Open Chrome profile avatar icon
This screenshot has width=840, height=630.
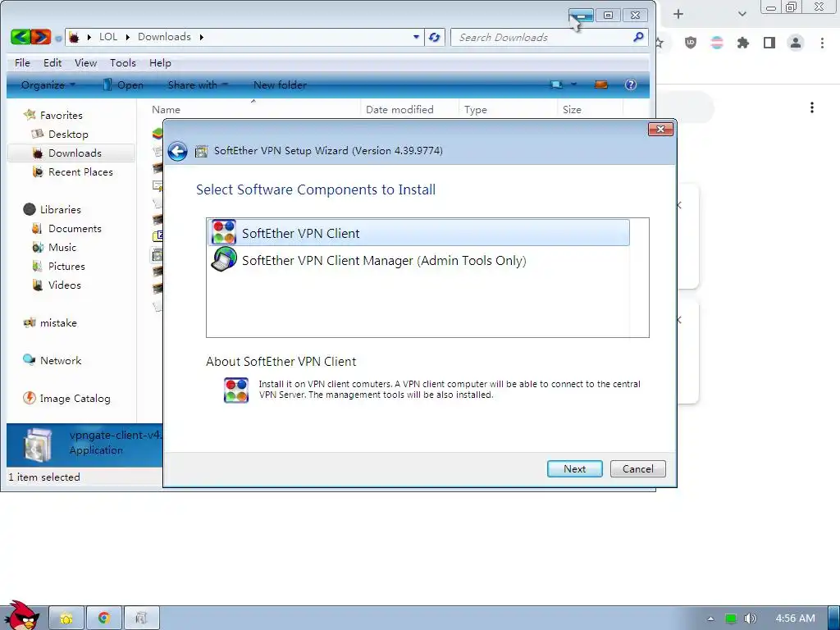[796, 43]
